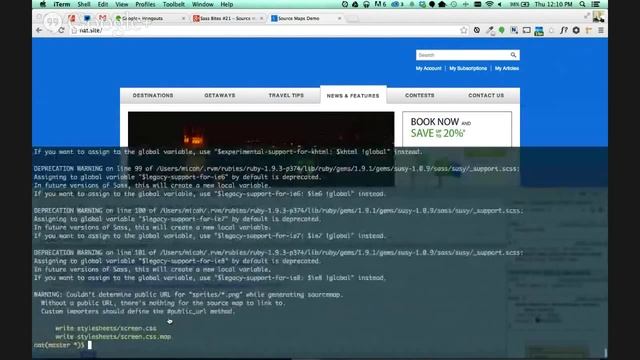Open the pinned Gmail tab

click(102, 18)
